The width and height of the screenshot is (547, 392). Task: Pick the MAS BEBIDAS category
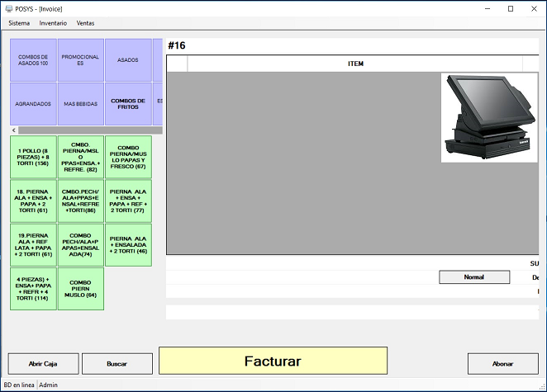pos(81,104)
